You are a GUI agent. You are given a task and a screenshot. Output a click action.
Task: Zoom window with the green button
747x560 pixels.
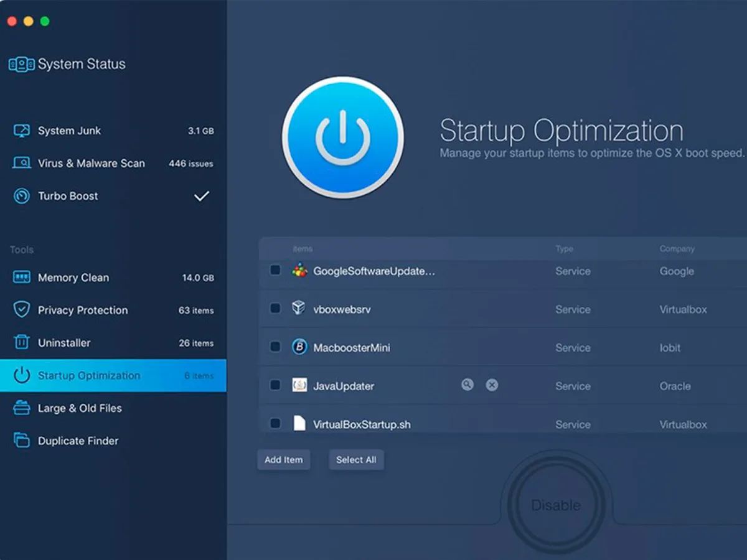[45, 21]
